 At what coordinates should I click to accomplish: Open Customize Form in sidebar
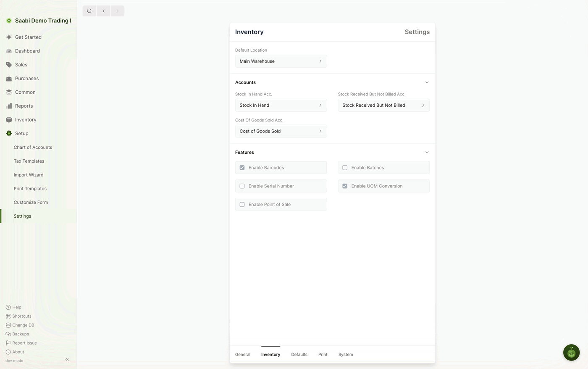click(x=31, y=203)
